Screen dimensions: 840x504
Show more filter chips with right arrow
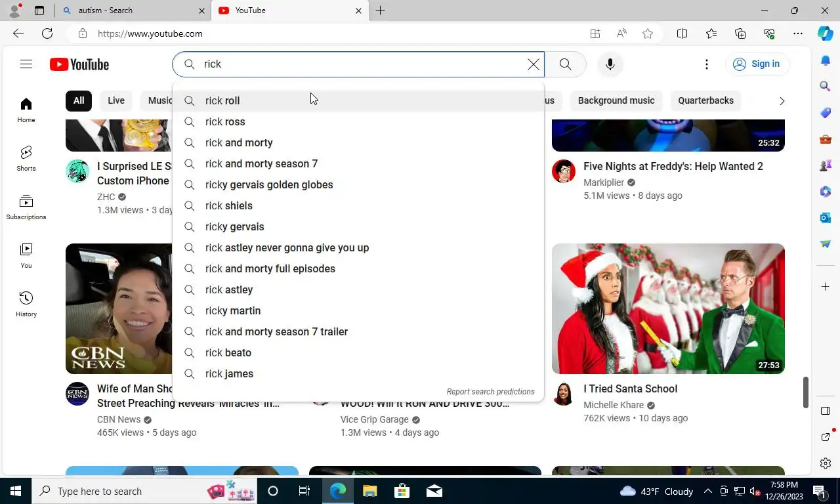(782, 101)
